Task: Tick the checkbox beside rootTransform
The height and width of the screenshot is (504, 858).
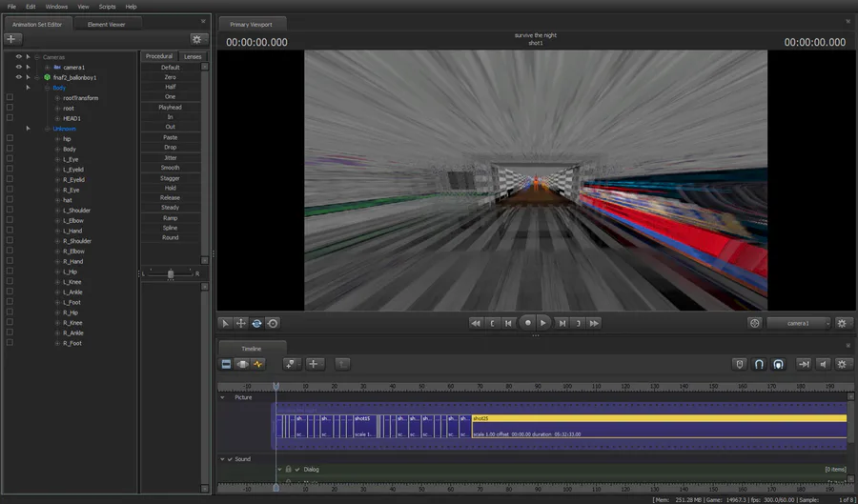Action: click(10, 97)
